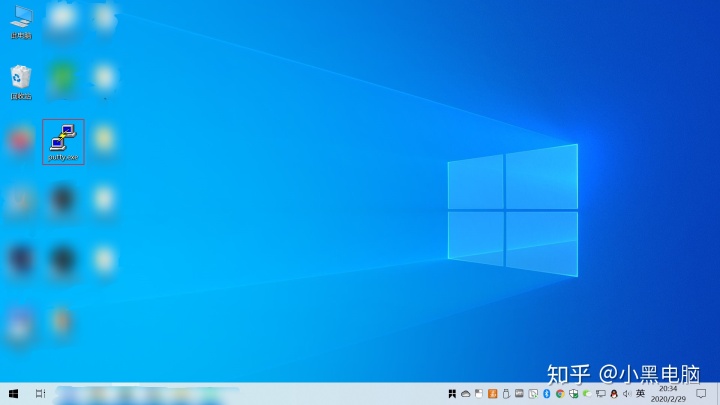Open the volume speaker control
720x405 pixels.
point(627,394)
